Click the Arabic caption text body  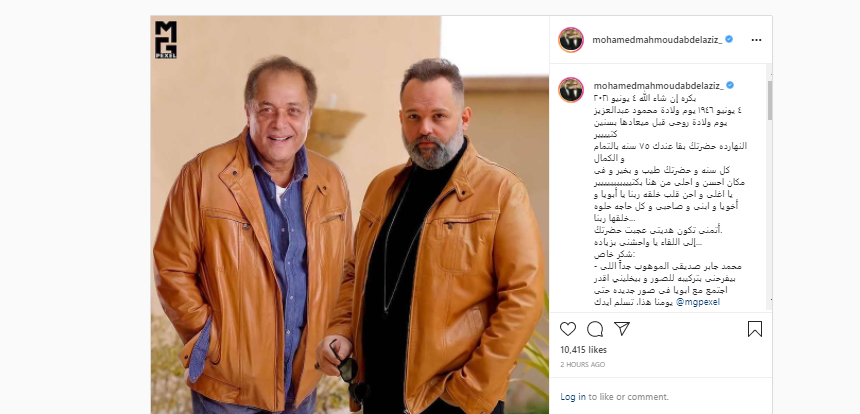tap(670, 200)
